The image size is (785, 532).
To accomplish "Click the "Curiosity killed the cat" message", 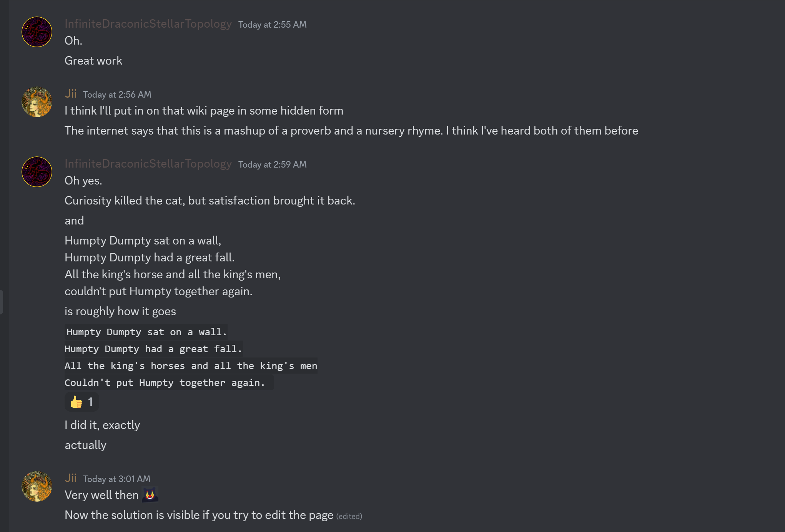I will pos(210,201).
